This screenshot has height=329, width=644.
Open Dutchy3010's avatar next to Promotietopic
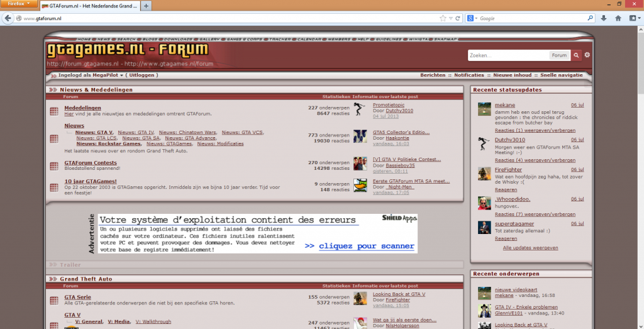tap(360, 109)
